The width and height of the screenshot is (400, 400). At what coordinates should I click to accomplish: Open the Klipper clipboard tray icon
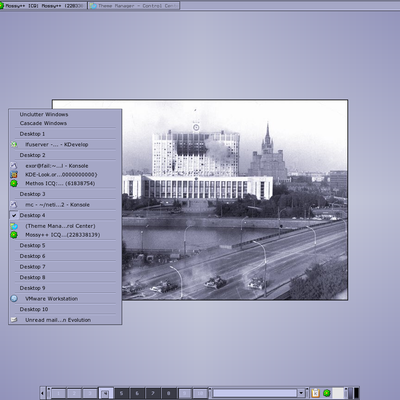(x=315, y=393)
